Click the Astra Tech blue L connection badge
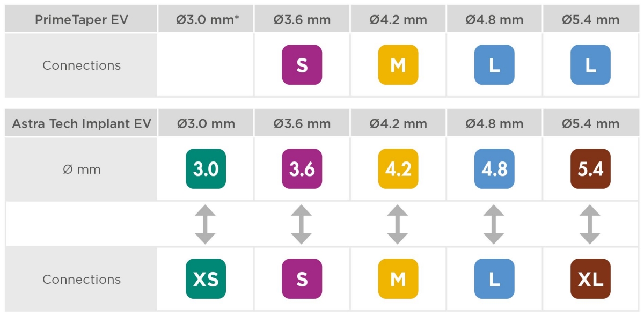The width and height of the screenshot is (644, 316). [x=494, y=279]
